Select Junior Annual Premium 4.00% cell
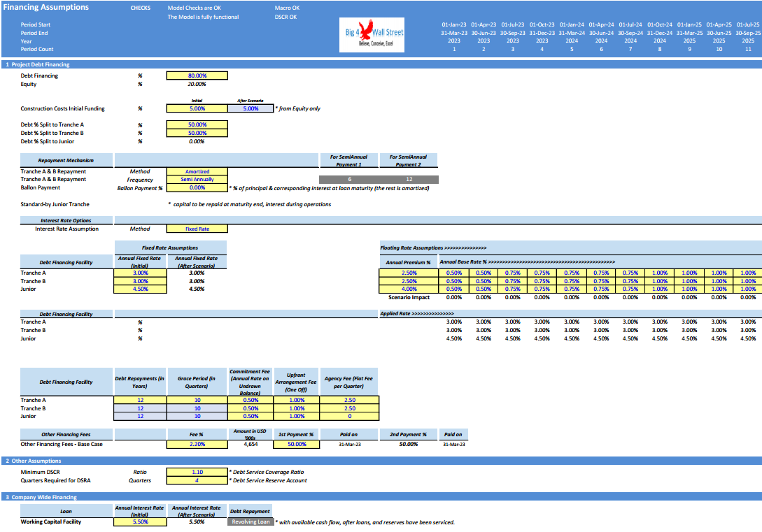 pos(409,289)
